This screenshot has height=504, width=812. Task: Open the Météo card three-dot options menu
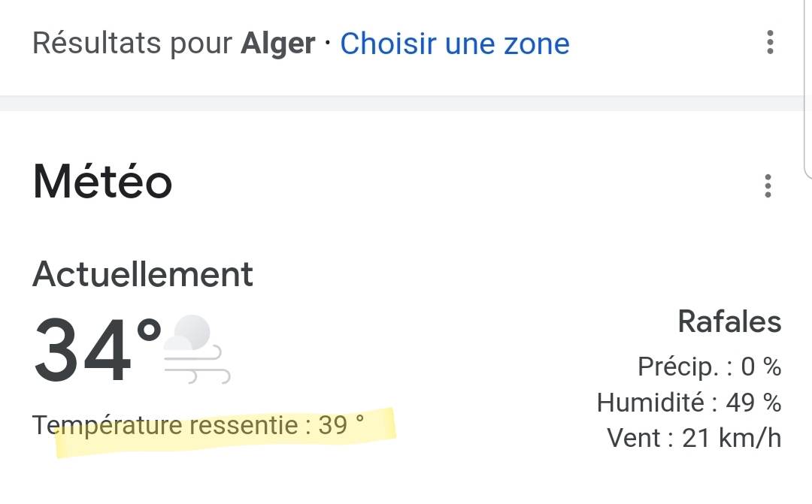pyautogui.click(x=768, y=186)
